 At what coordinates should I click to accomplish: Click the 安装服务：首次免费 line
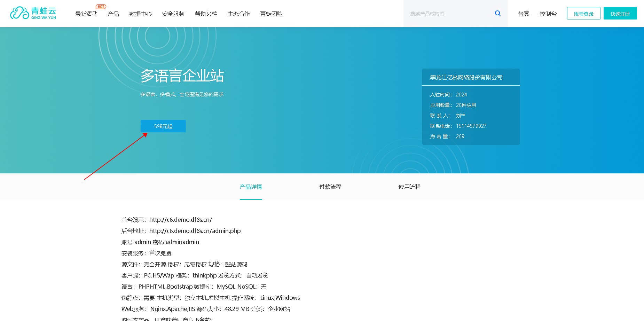(147, 253)
